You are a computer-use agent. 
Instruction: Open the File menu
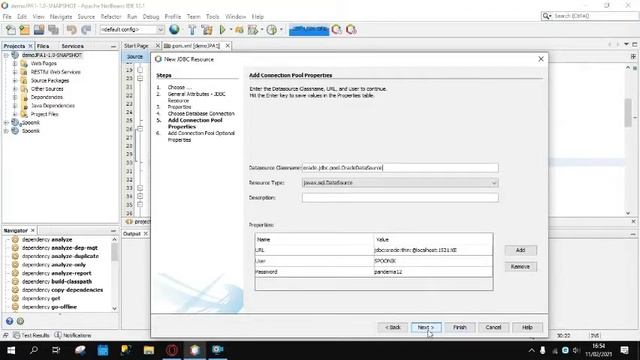pyautogui.click(x=7, y=17)
